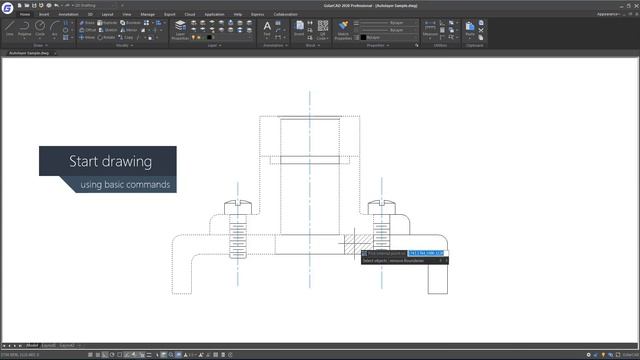Viewport: 640px width, 360px height.
Task: Open the Help ribbon tab
Action: pyautogui.click(x=238, y=14)
